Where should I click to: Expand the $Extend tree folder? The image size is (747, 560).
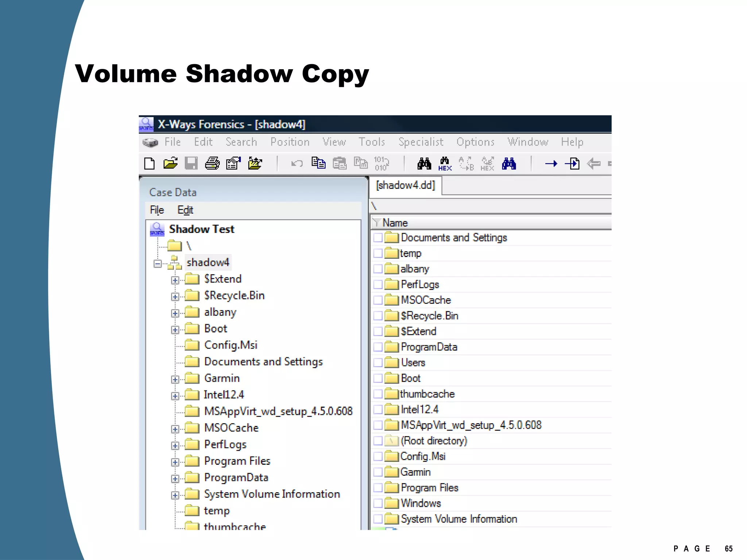coord(175,280)
